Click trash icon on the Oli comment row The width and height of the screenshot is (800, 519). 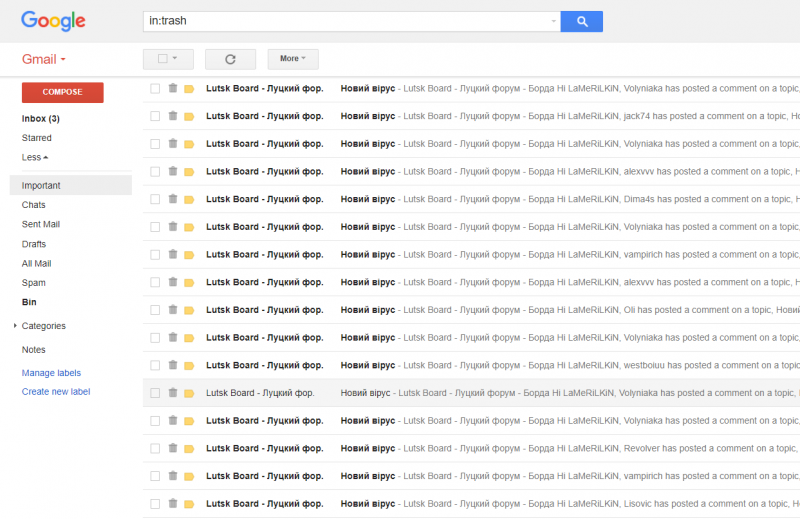pos(173,310)
